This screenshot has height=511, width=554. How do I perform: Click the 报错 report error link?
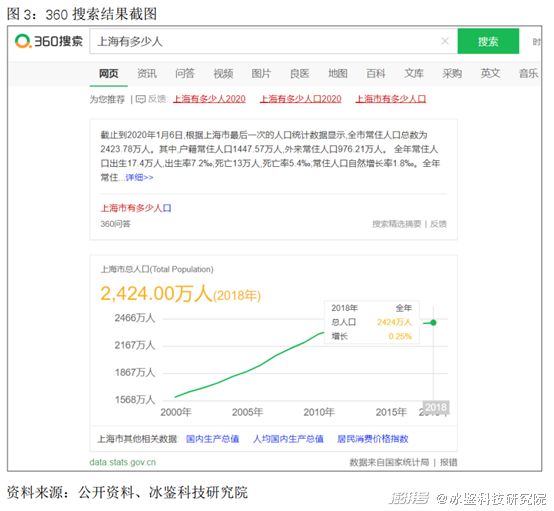448,462
